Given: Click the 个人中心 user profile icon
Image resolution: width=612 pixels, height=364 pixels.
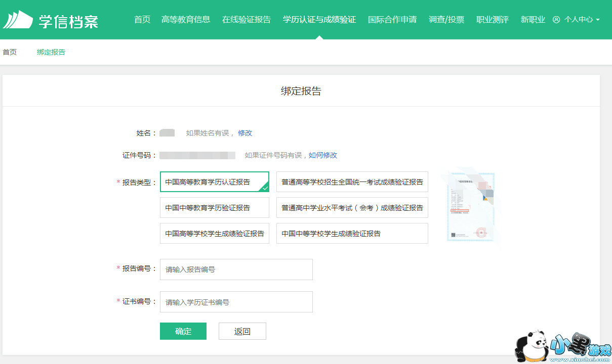Looking at the screenshot, I should 556,20.
